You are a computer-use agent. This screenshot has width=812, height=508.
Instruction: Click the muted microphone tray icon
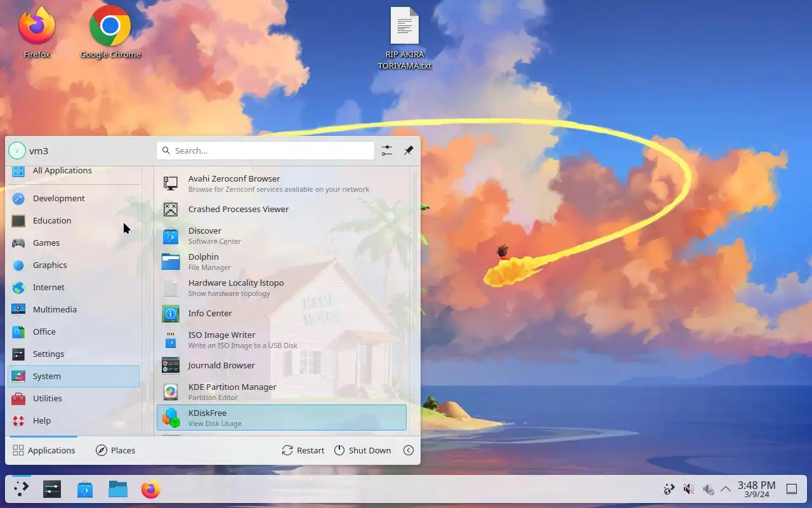pyautogui.click(x=688, y=489)
